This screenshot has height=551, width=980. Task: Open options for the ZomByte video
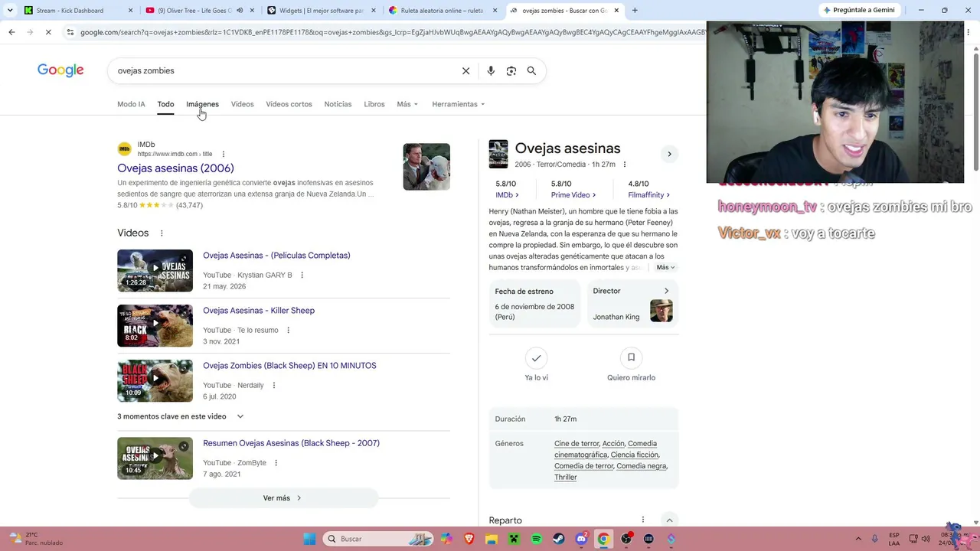[276, 463]
